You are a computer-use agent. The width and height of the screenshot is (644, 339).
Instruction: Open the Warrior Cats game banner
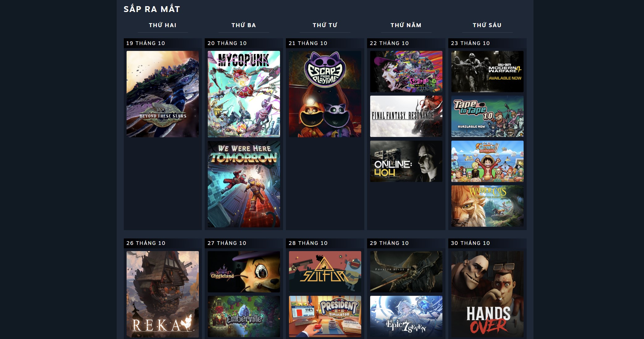[487, 206]
